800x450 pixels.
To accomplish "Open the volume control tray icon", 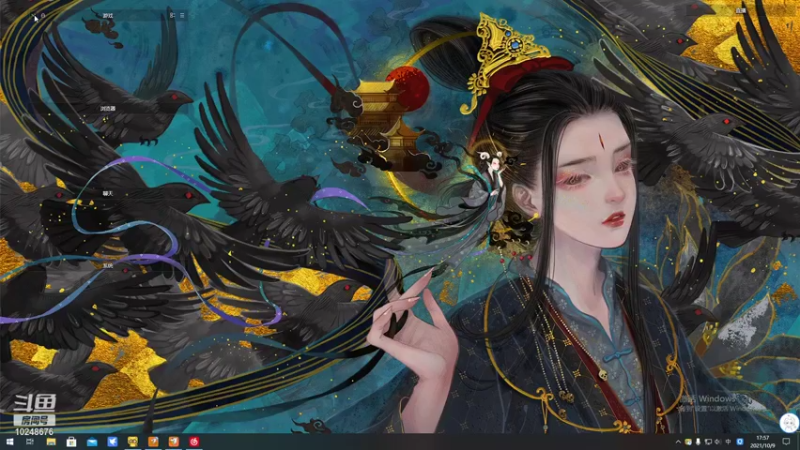I will [718, 442].
